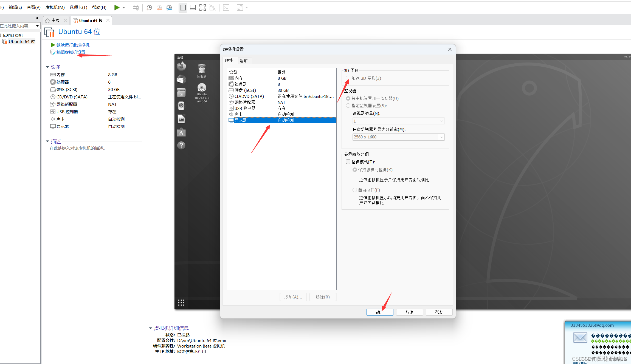Image resolution: width=631 pixels, height=364 pixels.
Task: Enable 拉伸模式 checkbox
Action: tap(348, 162)
